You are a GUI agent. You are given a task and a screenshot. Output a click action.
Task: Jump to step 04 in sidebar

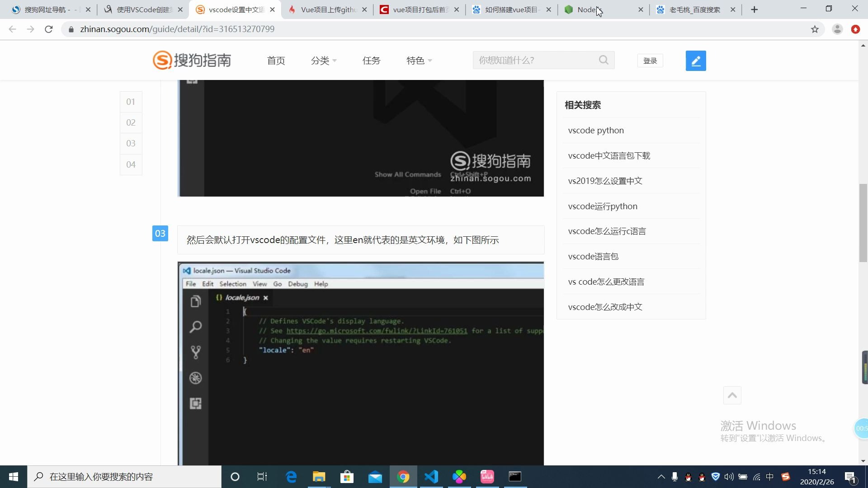(131, 164)
